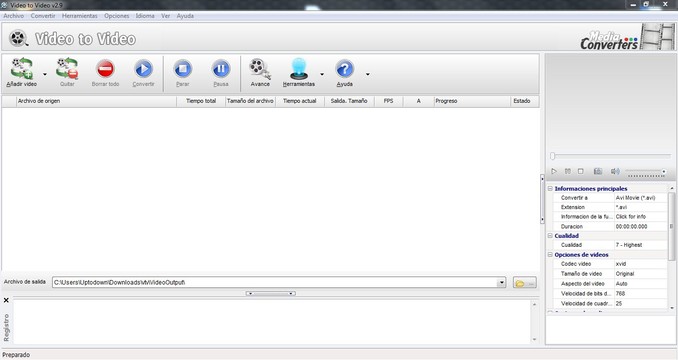Open the Añadir video dropdown arrow
678x360 pixels.
pos(45,74)
